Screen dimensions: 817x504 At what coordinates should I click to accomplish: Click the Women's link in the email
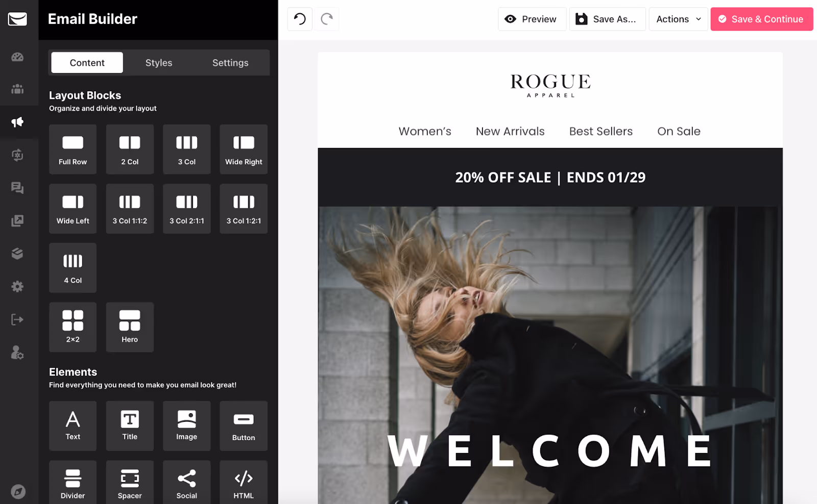coord(425,132)
